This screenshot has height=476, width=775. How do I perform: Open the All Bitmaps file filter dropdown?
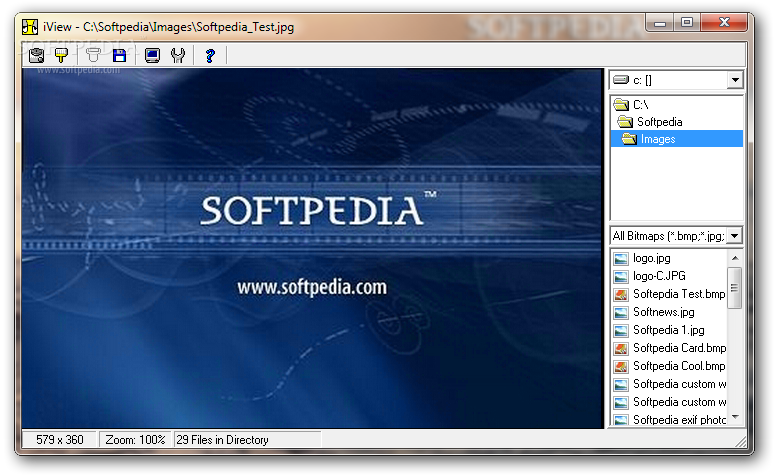pos(735,236)
